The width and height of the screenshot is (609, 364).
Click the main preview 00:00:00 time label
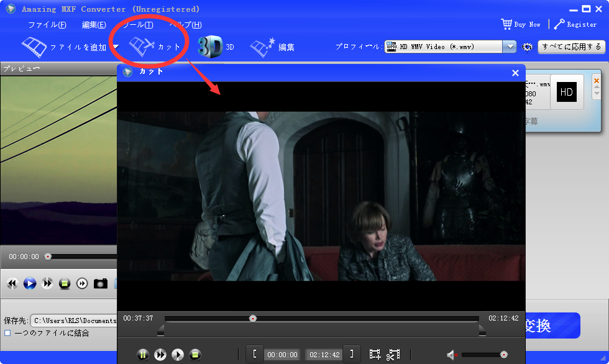[24, 257]
